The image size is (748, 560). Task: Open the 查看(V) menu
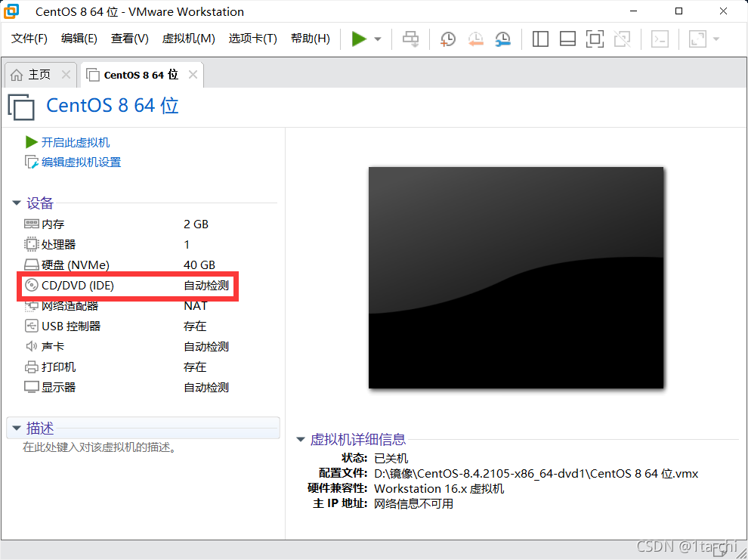click(x=130, y=39)
